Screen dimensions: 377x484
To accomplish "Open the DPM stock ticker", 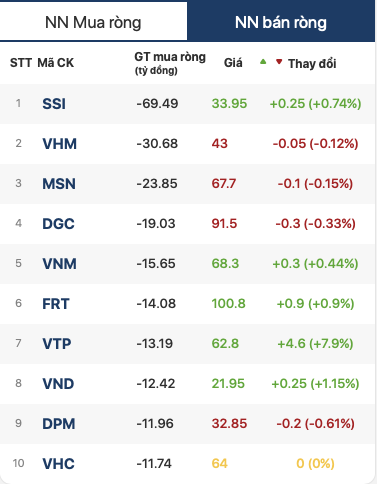I will (59, 424).
